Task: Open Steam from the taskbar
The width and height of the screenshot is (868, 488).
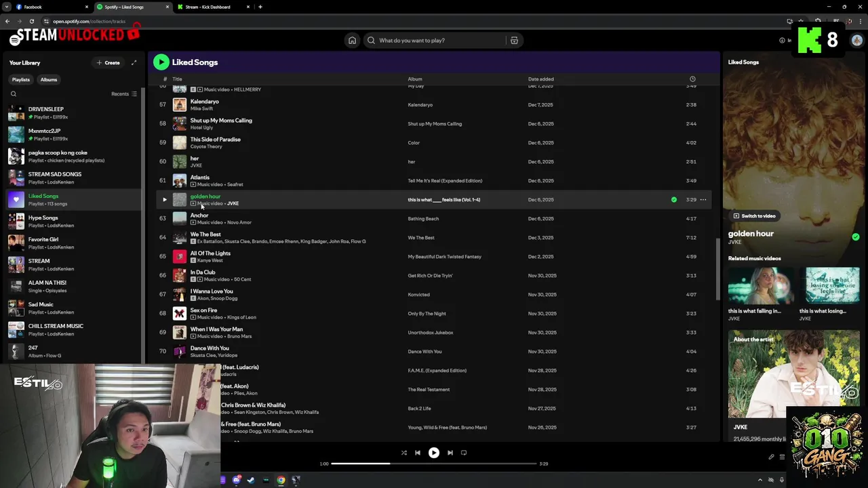Action: pyautogui.click(x=251, y=480)
